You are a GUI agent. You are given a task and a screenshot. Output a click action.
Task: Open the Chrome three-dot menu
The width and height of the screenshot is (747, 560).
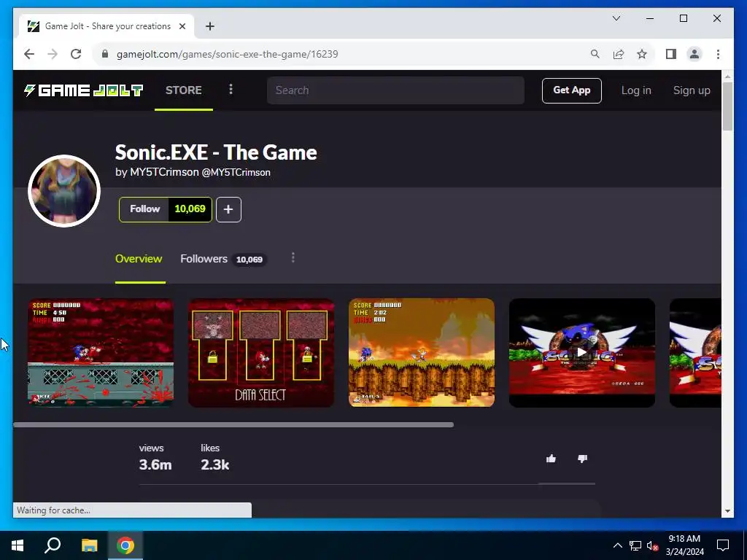(718, 54)
